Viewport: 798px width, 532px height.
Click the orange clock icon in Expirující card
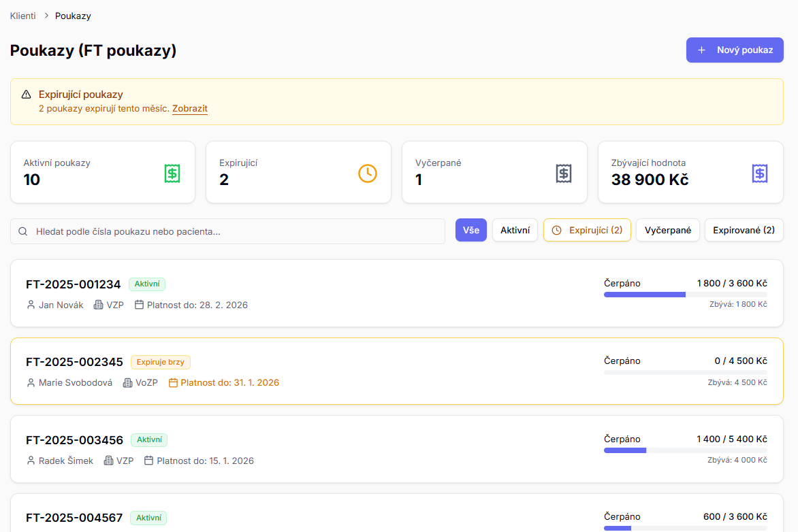pos(368,173)
